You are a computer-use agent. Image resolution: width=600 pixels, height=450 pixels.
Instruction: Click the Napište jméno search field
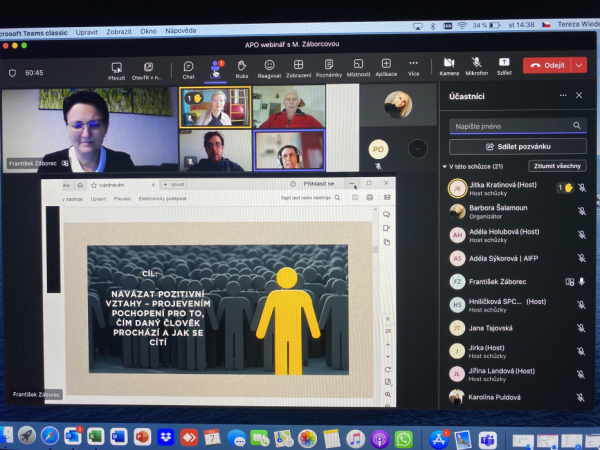(x=510, y=126)
